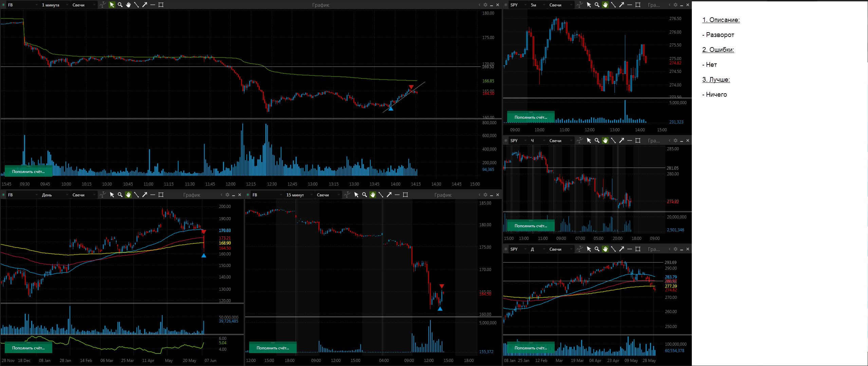Click the 'График' title of FB 1-minute panel
The width and height of the screenshot is (868, 366).
[x=321, y=5]
